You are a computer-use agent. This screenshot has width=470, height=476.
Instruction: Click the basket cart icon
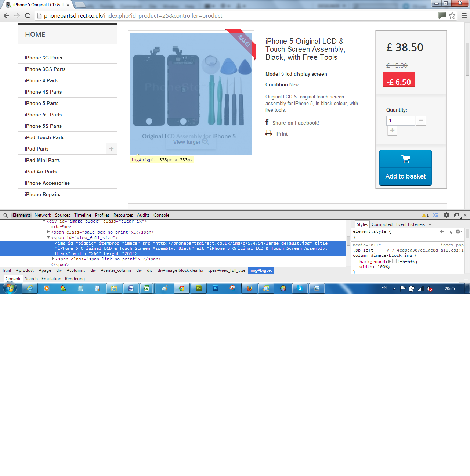406,159
